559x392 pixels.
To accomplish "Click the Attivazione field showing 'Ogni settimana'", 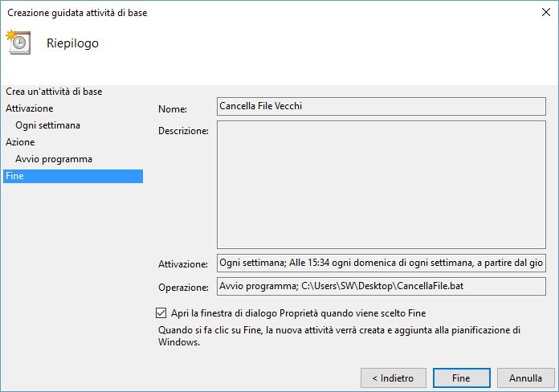I will pos(381,263).
